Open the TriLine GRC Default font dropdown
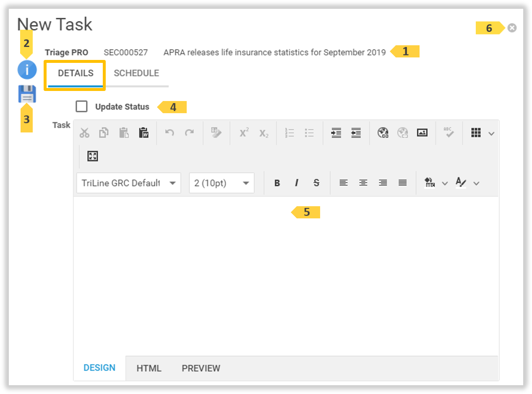The image size is (532, 394). click(128, 183)
